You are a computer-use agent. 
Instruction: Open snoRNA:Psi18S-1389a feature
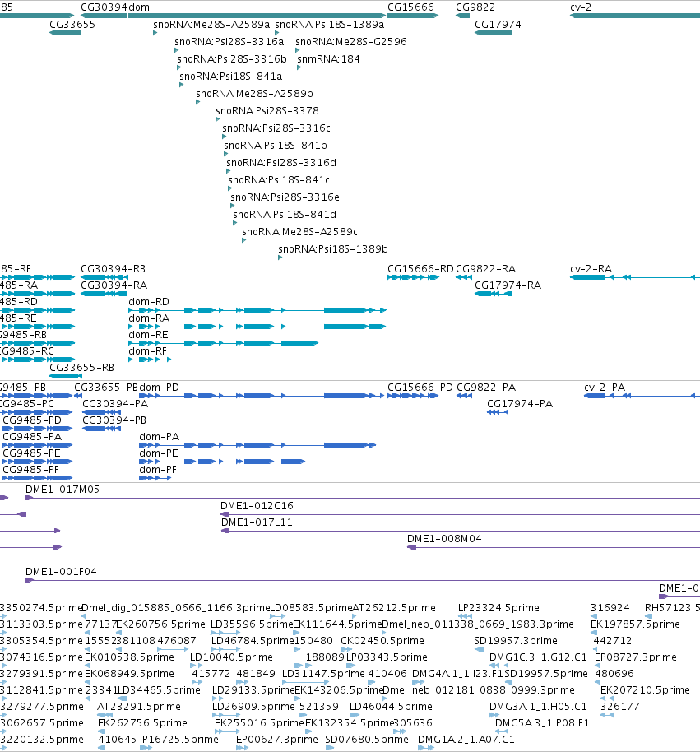click(x=276, y=33)
